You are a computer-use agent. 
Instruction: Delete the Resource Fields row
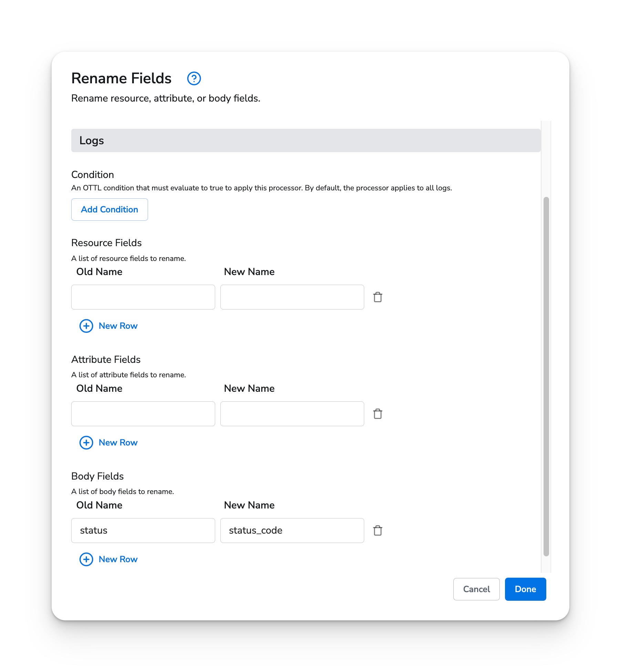click(x=378, y=297)
